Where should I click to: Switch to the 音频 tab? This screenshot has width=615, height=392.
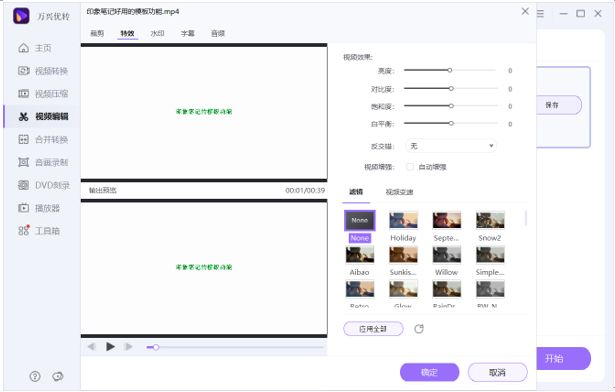point(218,34)
